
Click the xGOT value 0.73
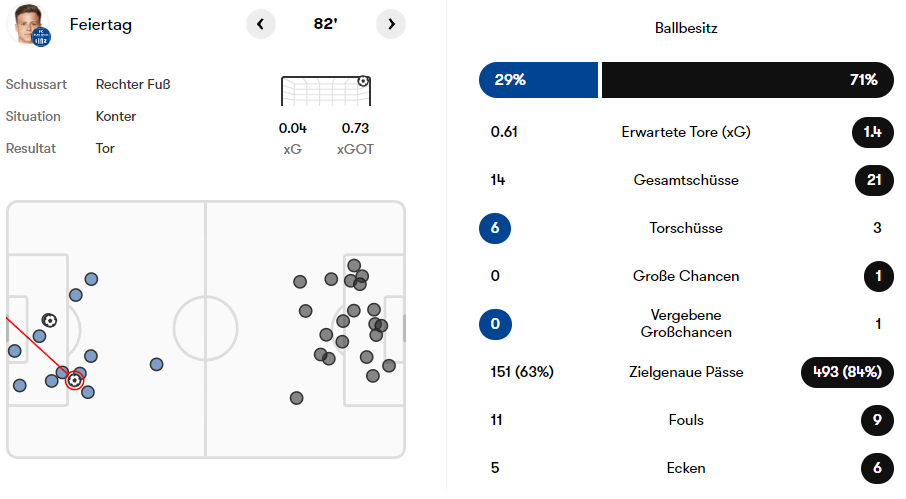[x=355, y=128]
